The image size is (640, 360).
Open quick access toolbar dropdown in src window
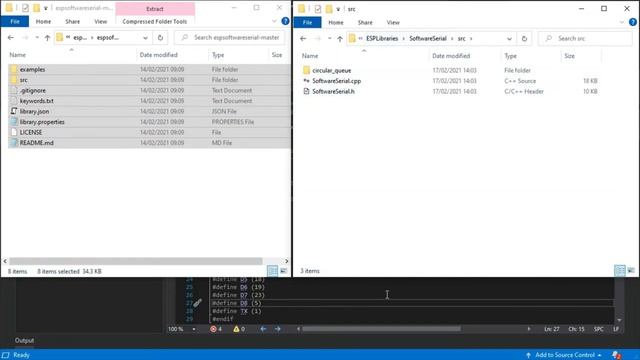click(x=338, y=9)
